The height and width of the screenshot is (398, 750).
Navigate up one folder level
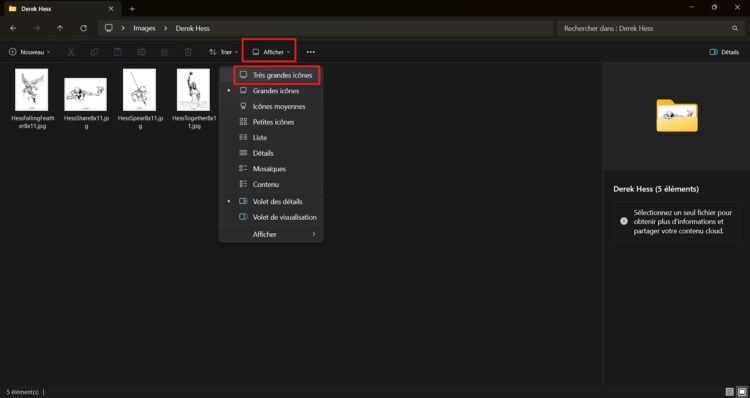point(60,28)
